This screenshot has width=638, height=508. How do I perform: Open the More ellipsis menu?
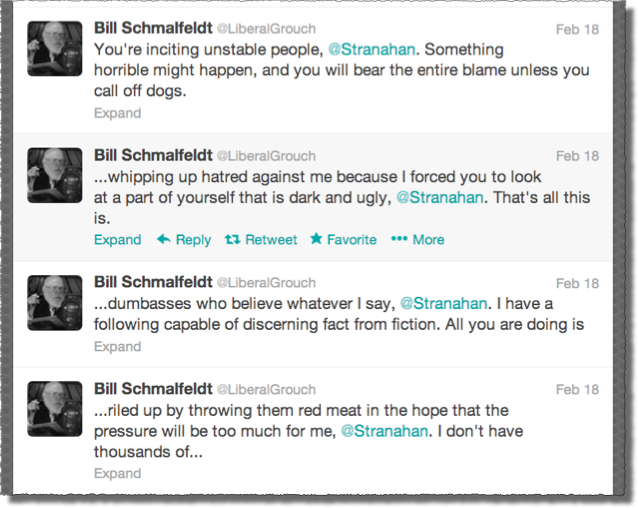coord(400,240)
